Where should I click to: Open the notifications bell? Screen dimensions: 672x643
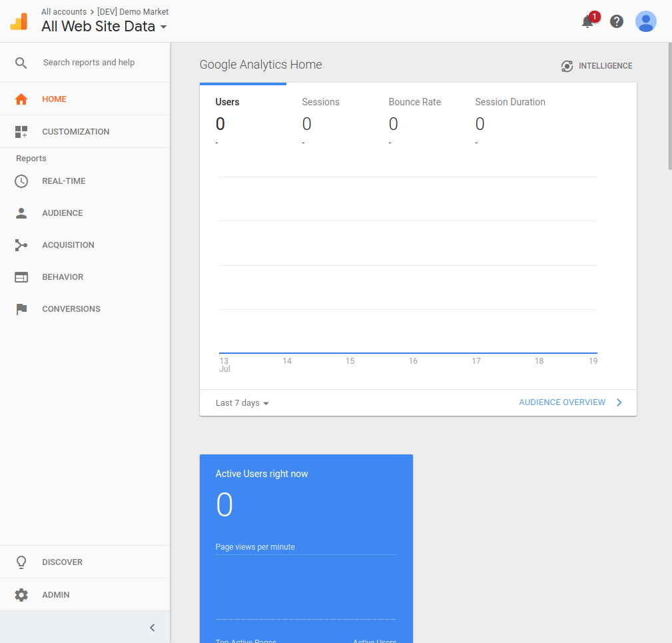(x=587, y=21)
